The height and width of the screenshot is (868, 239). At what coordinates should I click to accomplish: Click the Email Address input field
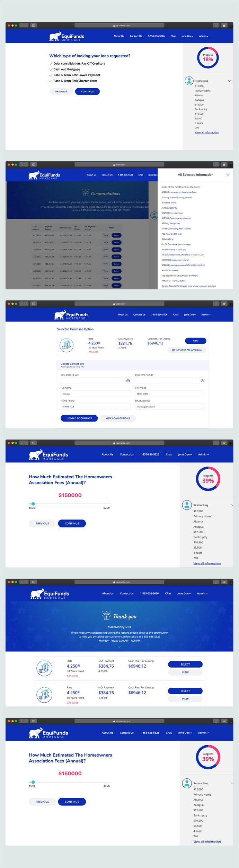coord(170,407)
